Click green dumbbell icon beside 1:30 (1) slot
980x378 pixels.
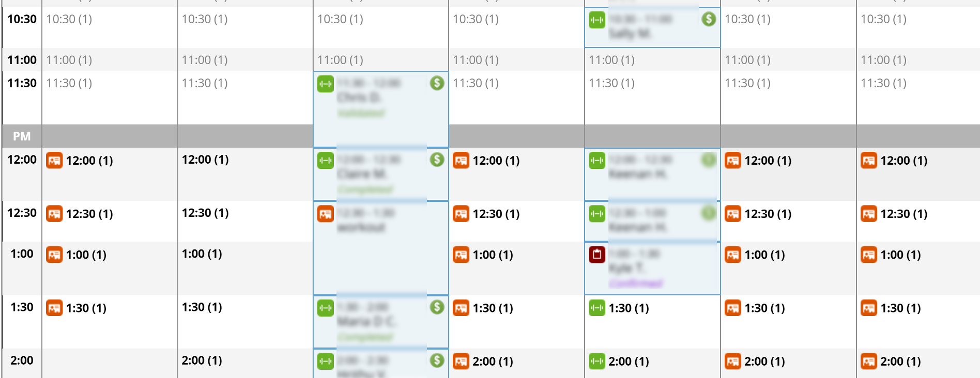coord(597,308)
